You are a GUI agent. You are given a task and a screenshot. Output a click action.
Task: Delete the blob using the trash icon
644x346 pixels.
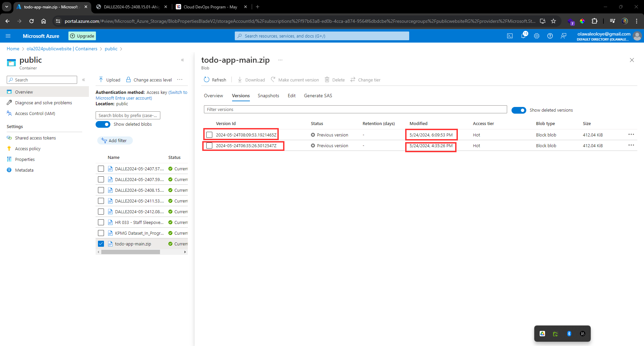[334, 79]
